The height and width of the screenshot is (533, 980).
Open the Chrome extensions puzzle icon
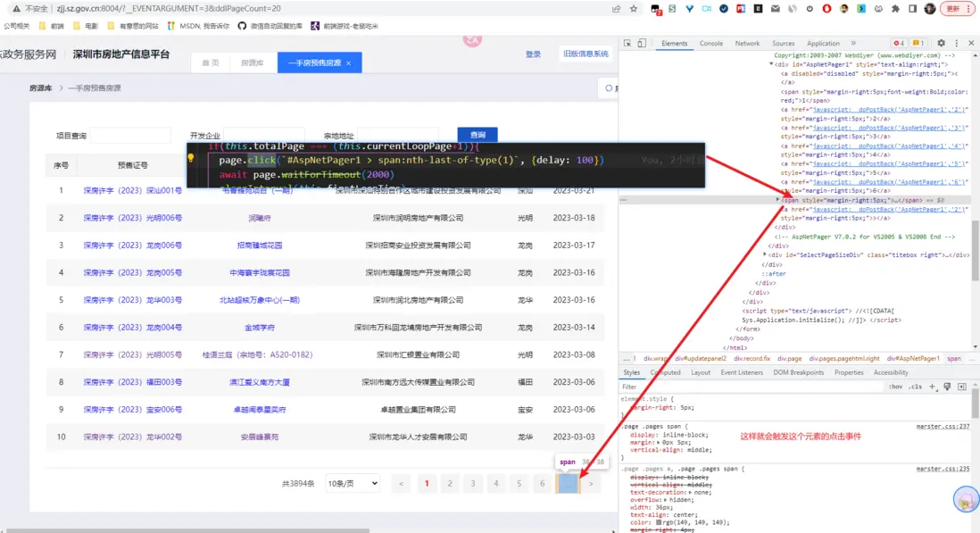tap(895, 9)
